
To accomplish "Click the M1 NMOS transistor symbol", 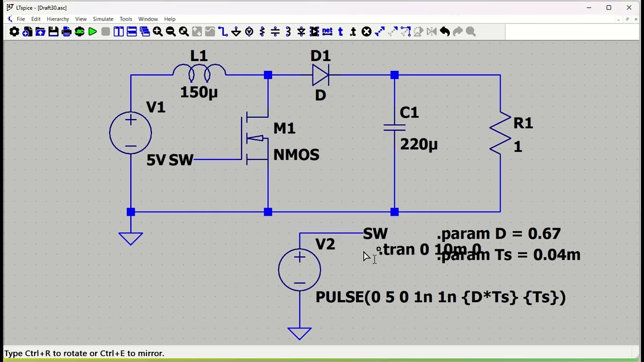I will (256, 139).
